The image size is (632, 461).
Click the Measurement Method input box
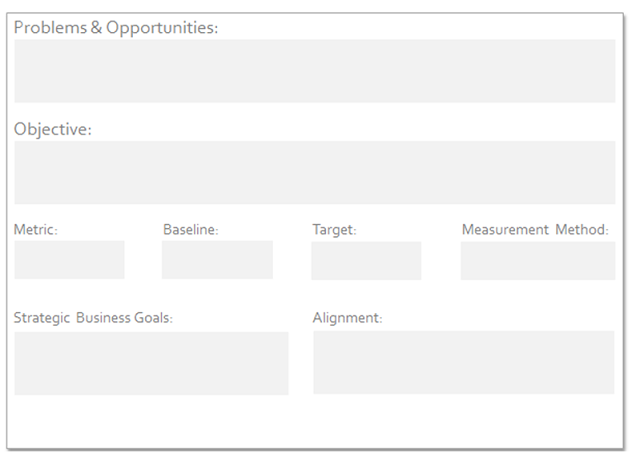[x=538, y=261]
